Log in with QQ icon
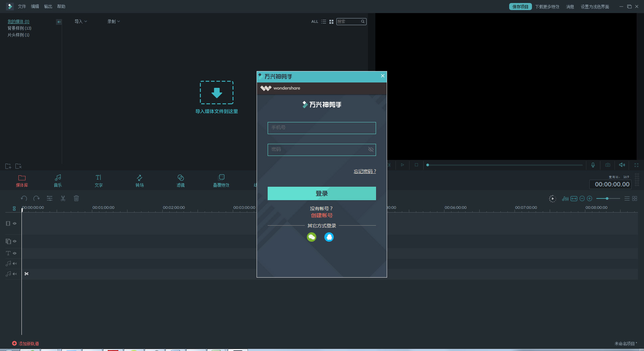The width and height of the screenshot is (644, 351). point(329,237)
